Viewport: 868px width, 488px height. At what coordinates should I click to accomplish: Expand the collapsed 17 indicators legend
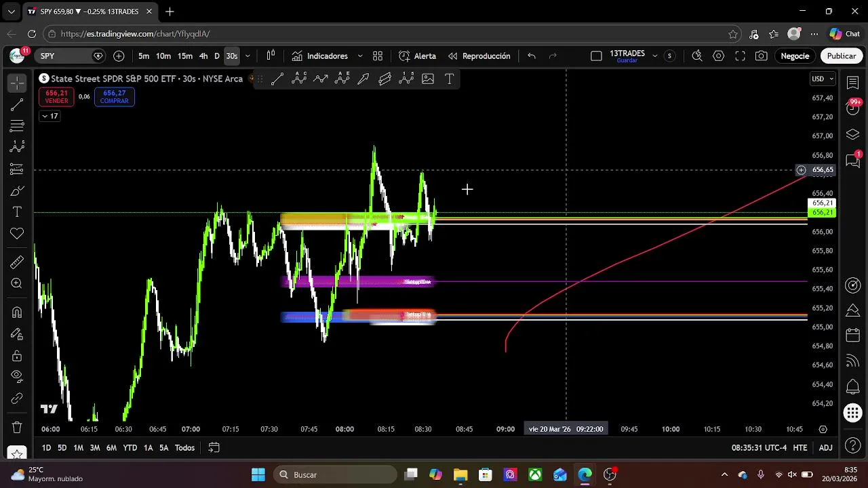coord(50,116)
